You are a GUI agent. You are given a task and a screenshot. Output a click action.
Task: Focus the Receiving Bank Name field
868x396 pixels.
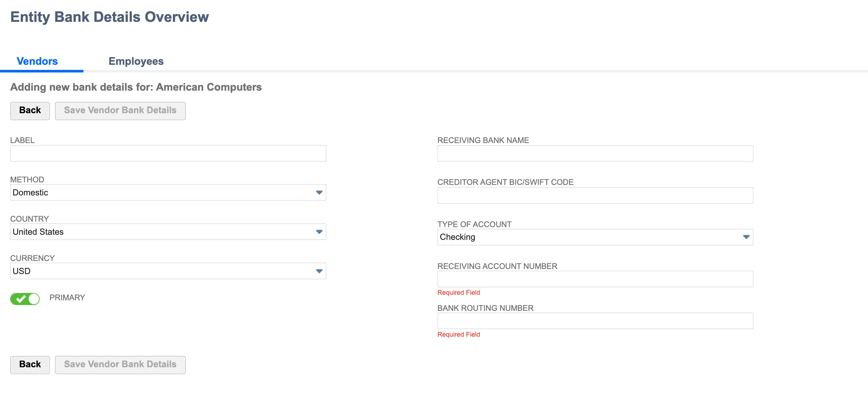[595, 153]
